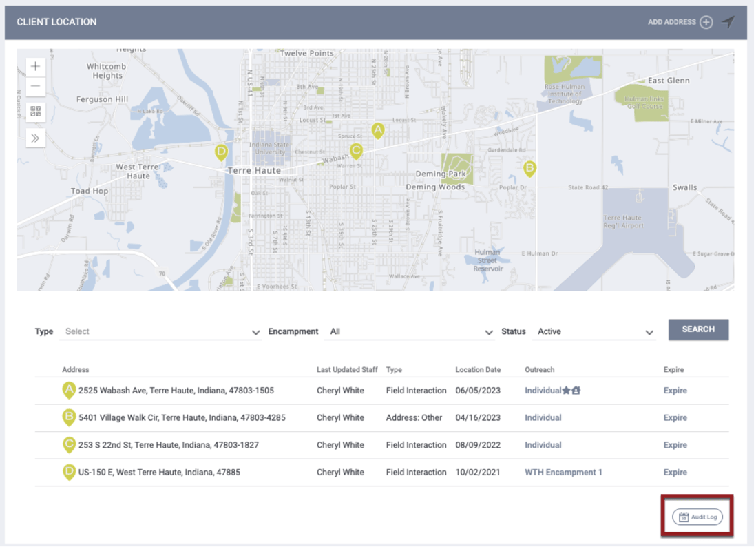Open the Encampment dropdown
This screenshot has width=756, height=549.
pos(410,331)
